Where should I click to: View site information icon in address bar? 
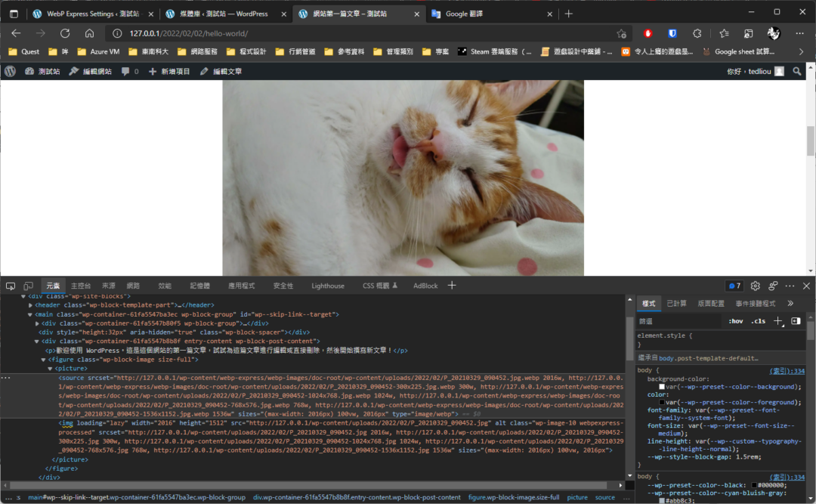(117, 33)
